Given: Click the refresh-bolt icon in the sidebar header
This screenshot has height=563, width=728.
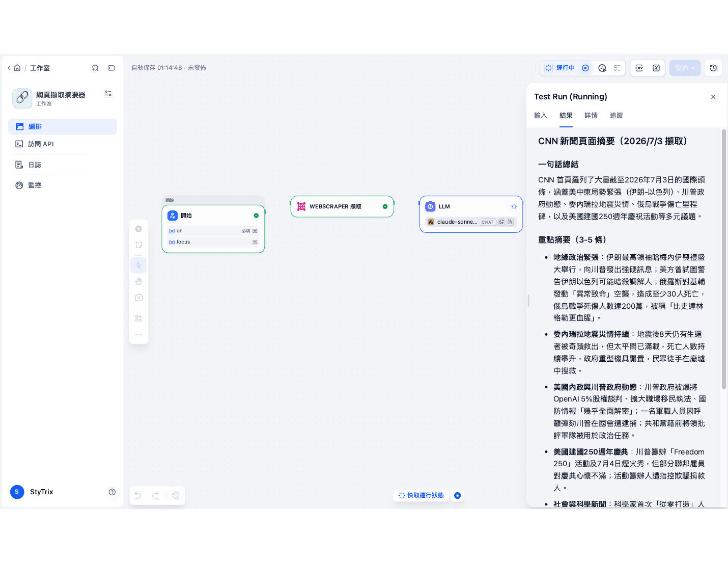Looking at the screenshot, I should click(x=95, y=68).
